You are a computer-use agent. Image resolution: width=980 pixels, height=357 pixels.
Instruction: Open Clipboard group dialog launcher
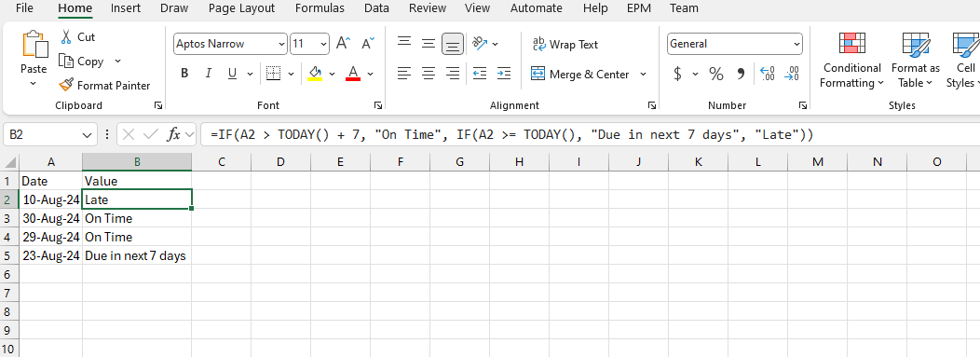click(158, 105)
